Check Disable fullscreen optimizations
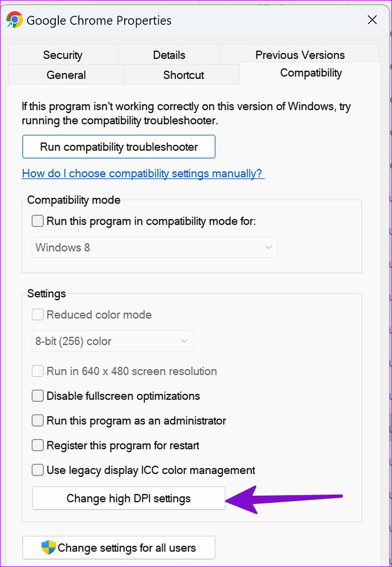This screenshot has width=392, height=567. pyautogui.click(x=37, y=396)
